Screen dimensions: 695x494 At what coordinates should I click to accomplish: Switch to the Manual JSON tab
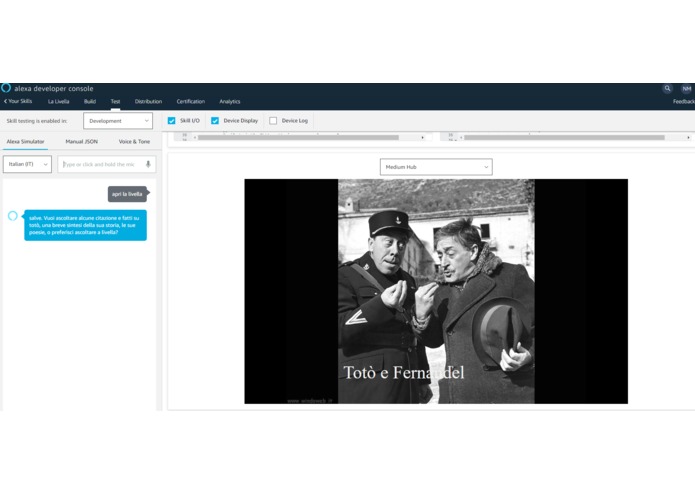tap(82, 141)
